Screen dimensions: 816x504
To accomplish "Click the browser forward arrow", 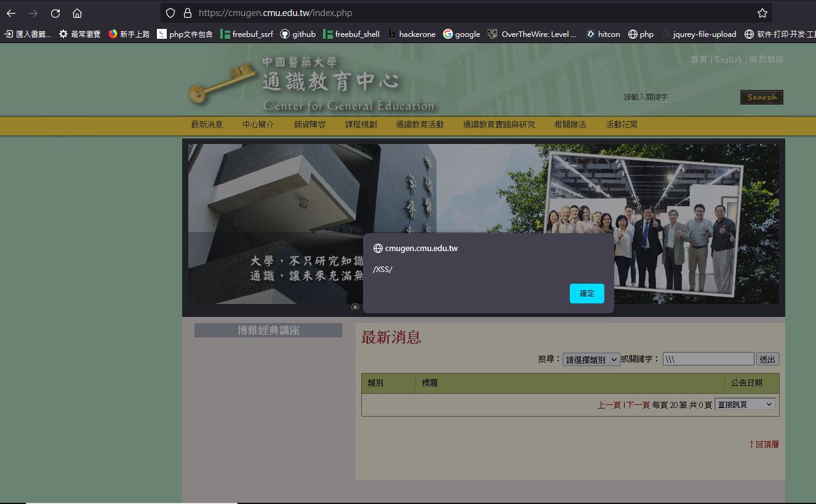I will point(33,13).
